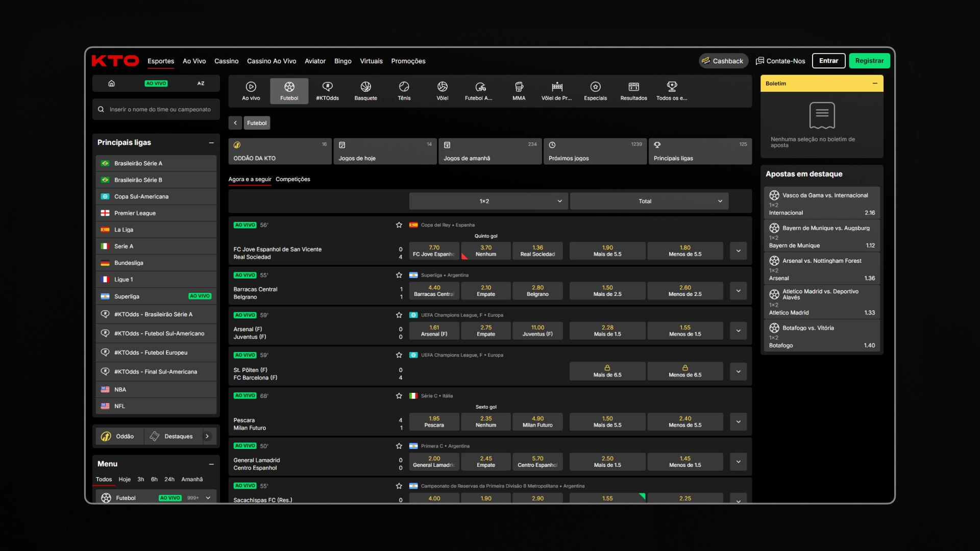Screen dimensions: 980x551
Task: Open Contate-Nos chat
Action: (780, 61)
